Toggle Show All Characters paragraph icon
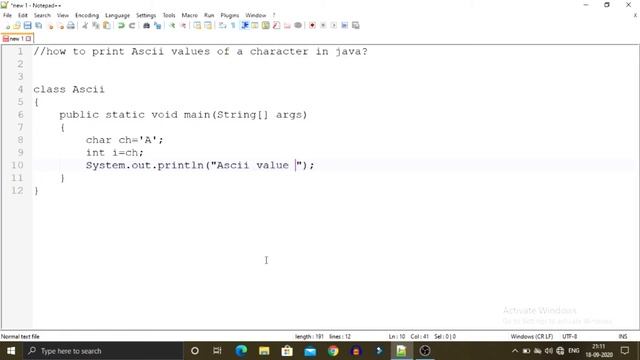The width and height of the screenshot is (640, 360). 233,26
